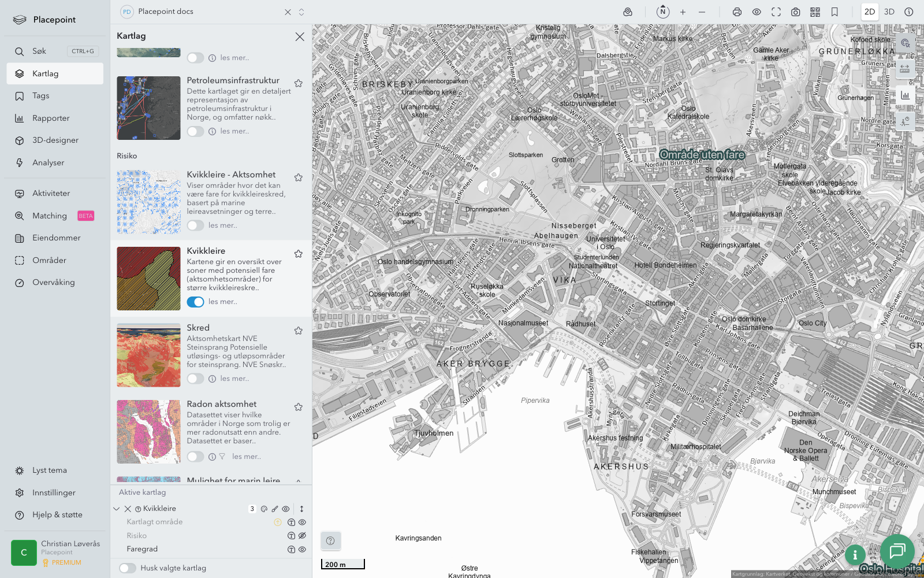Screen dimensions: 924x578
Task: Open the measure distance ruler tool
Action: click(904, 69)
